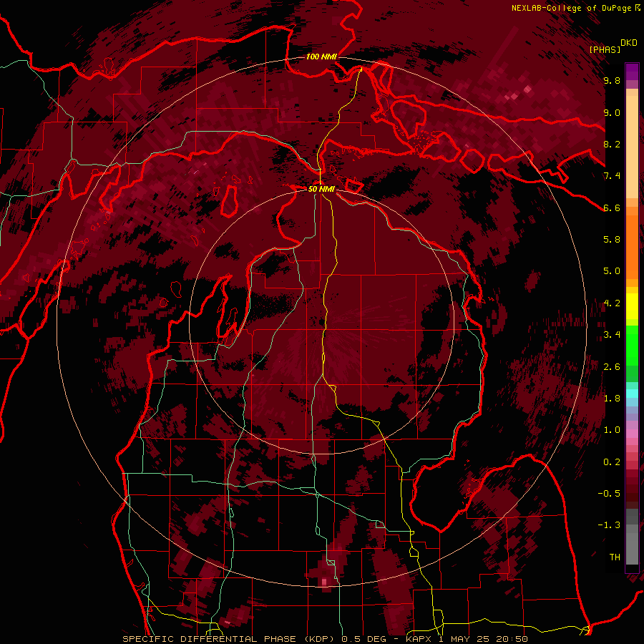The image size is (644, 644).
Task: Click the 100 NMI range ring label
Action: tap(321, 57)
